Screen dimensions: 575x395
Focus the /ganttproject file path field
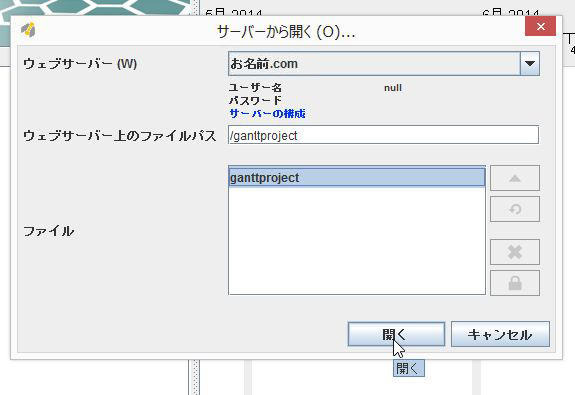(383, 135)
